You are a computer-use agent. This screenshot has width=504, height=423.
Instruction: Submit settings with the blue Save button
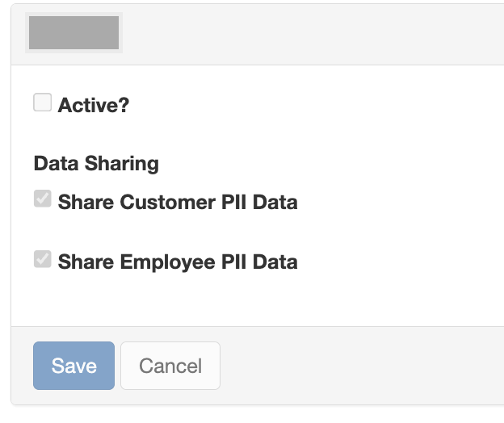tap(74, 366)
